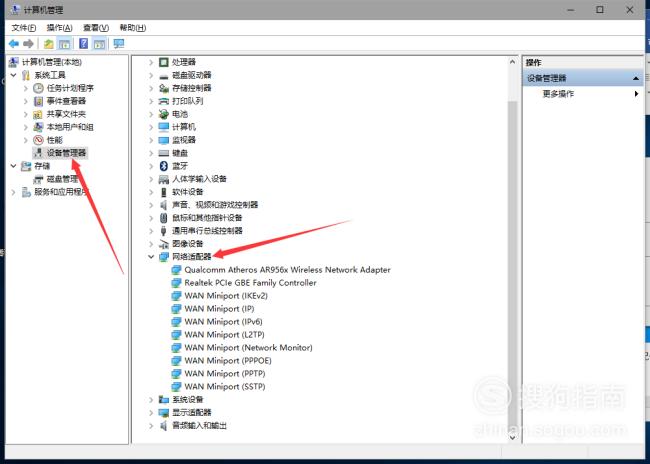This screenshot has height=464, width=650.
Task: Select WAN Miniport (IP) device
Action: [x=219, y=309]
